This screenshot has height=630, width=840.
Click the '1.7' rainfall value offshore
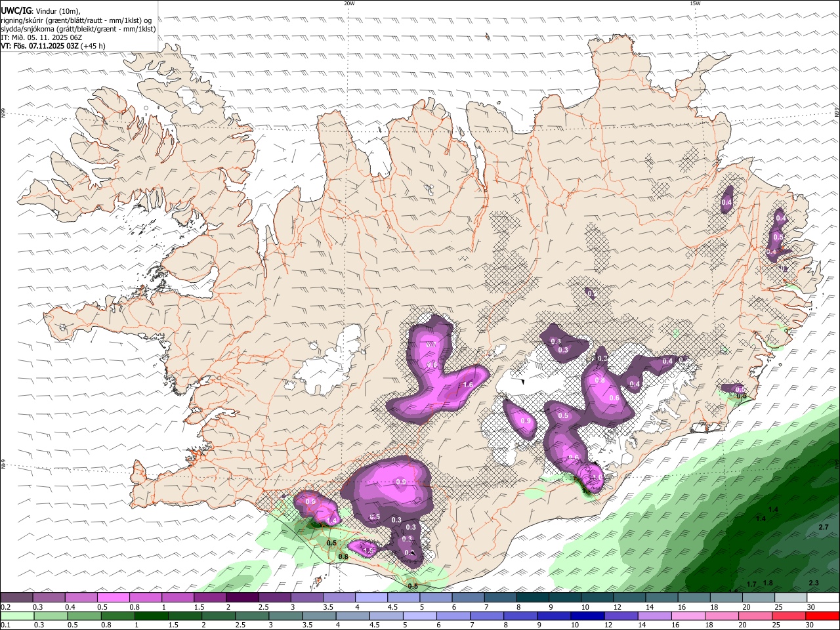coord(751,584)
